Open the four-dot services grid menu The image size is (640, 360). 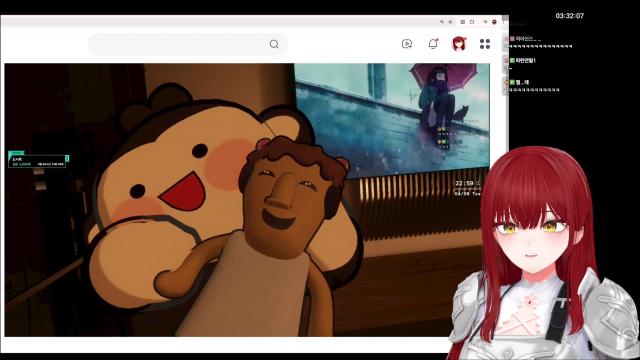pos(485,44)
